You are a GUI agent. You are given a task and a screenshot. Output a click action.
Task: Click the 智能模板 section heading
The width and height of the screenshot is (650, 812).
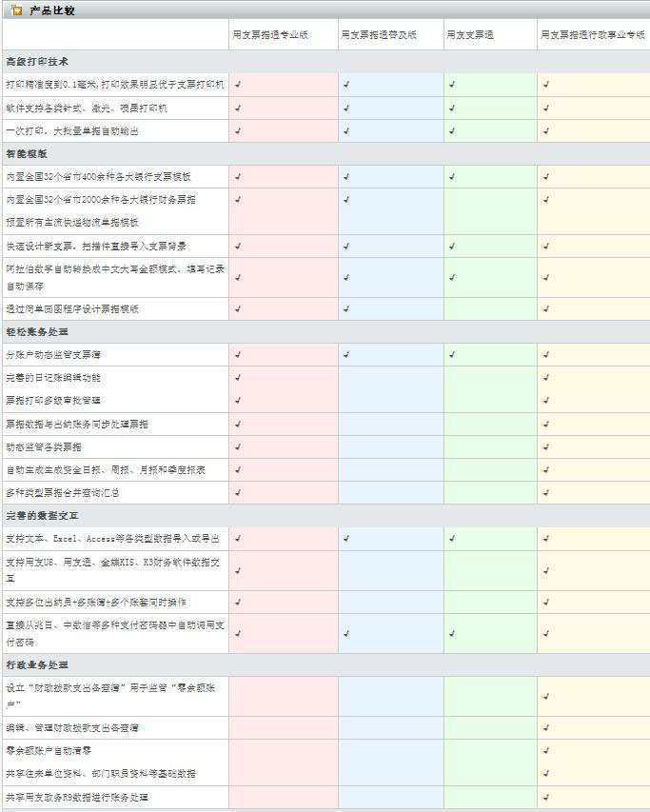click(x=27, y=154)
